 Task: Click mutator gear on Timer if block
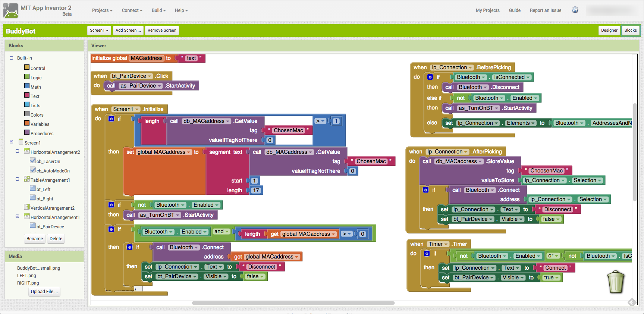pyautogui.click(x=427, y=254)
